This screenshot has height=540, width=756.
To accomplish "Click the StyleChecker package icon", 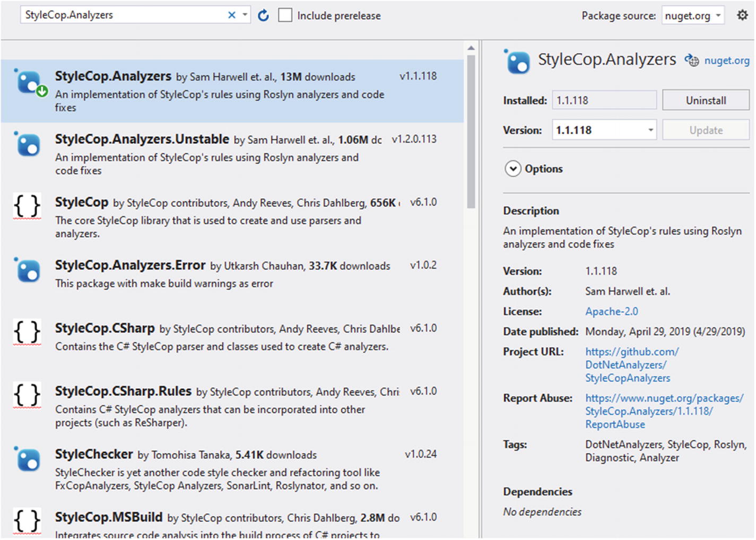I will point(28,459).
